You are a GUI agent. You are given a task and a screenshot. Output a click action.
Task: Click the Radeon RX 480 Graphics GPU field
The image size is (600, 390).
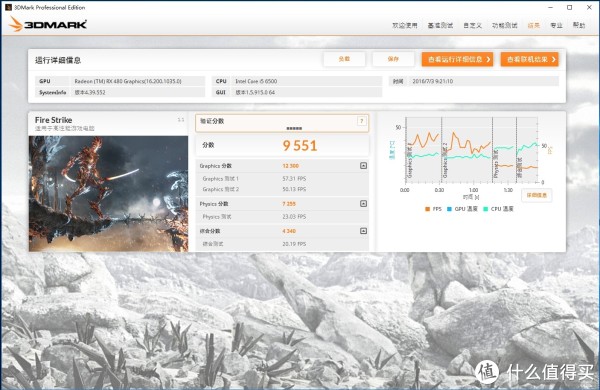[138, 81]
